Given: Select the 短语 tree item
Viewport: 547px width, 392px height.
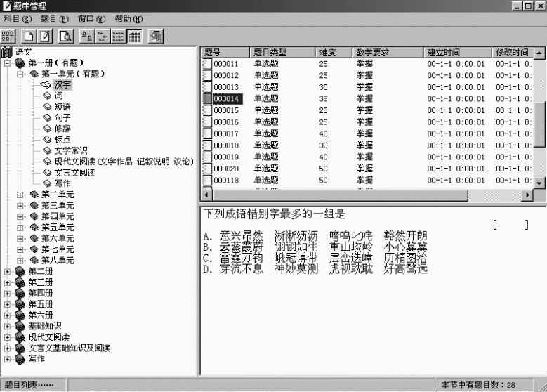Looking at the screenshot, I should [62, 107].
